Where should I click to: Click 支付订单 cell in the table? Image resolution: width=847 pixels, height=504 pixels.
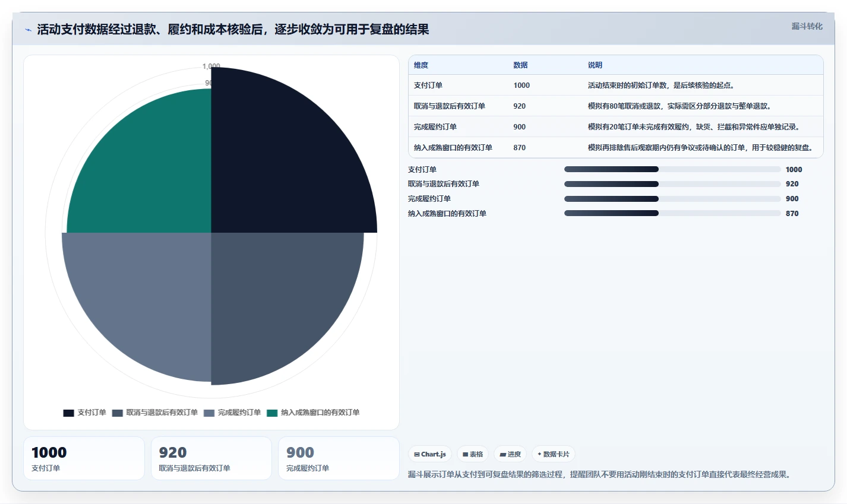tap(428, 85)
